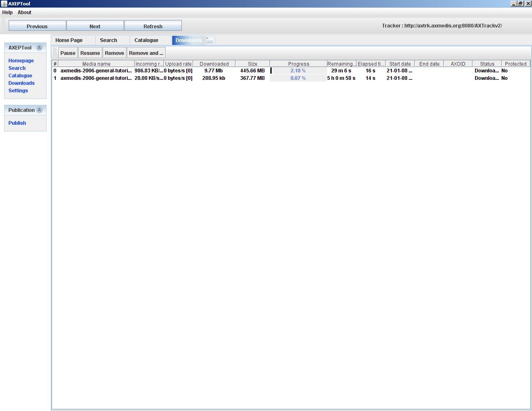
Task: Click the 2.18% progress bar
Action: point(298,71)
